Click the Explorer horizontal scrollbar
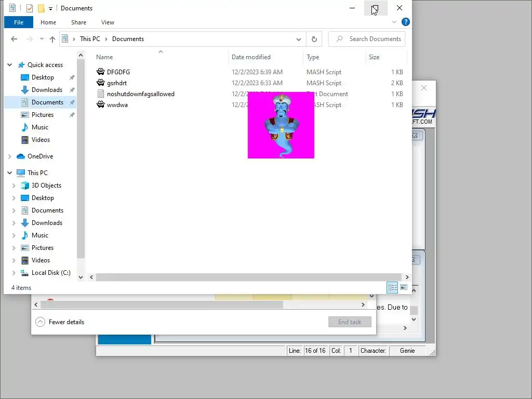The height and width of the screenshot is (399, 532). point(249,277)
